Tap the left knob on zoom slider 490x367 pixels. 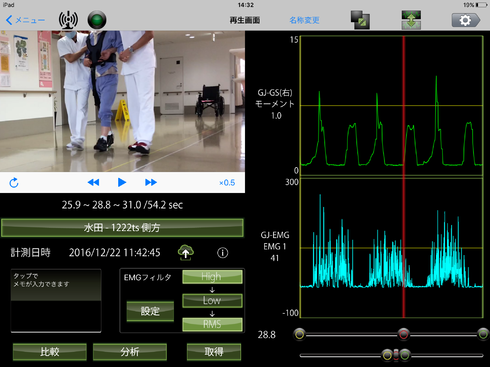[387, 355]
